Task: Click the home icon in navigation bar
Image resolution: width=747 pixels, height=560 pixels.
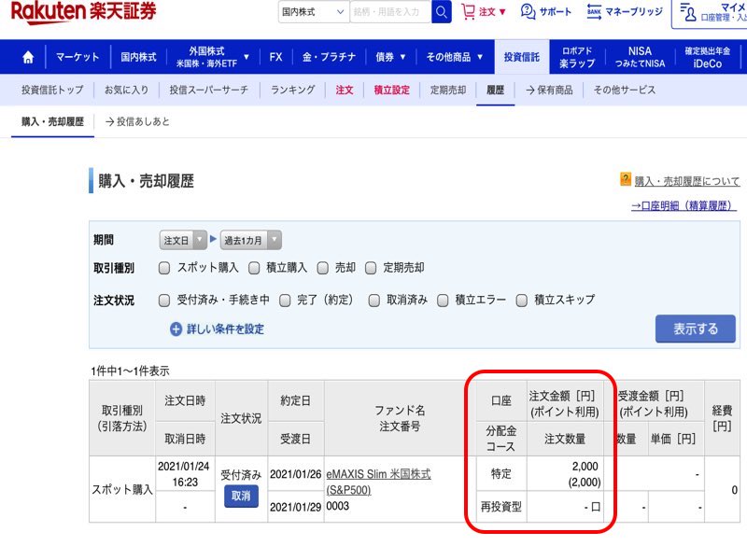Action: [x=27, y=57]
